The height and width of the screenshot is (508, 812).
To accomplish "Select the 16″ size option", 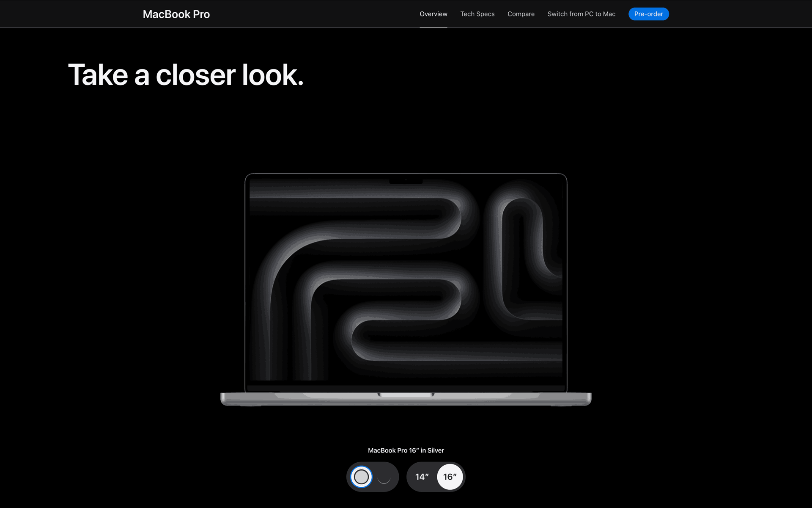I will click(x=450, y=477).
